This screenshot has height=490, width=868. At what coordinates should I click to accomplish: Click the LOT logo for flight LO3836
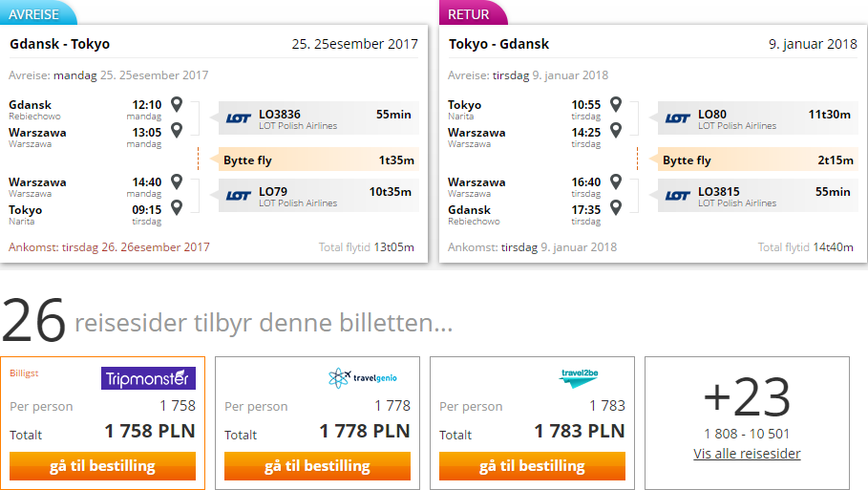tap(239, 118)
